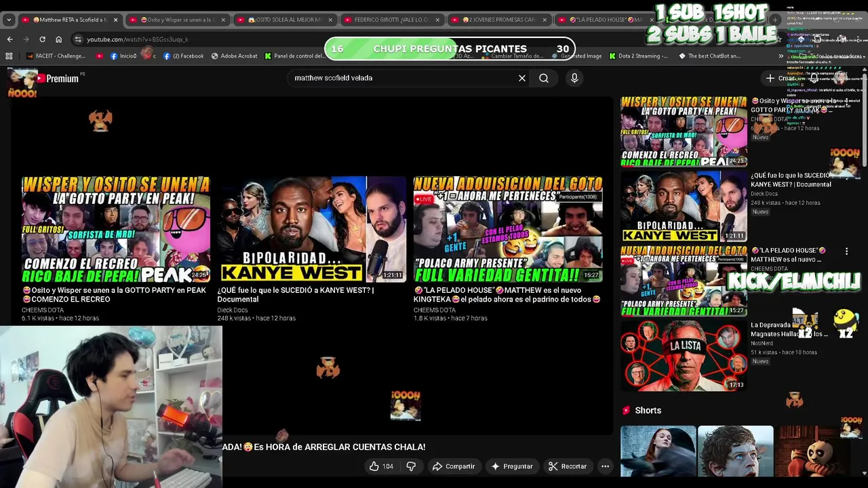Start voice search with microphone icon

point(574,78)
